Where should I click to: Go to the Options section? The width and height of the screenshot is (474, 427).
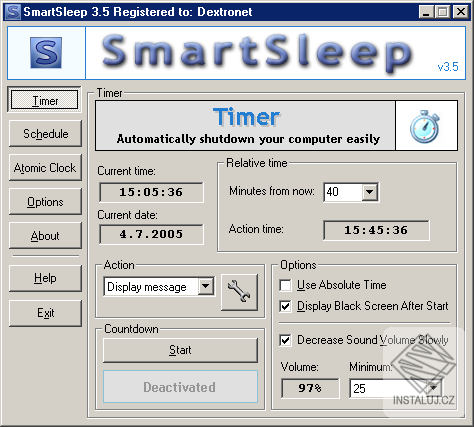pos(45,202)
